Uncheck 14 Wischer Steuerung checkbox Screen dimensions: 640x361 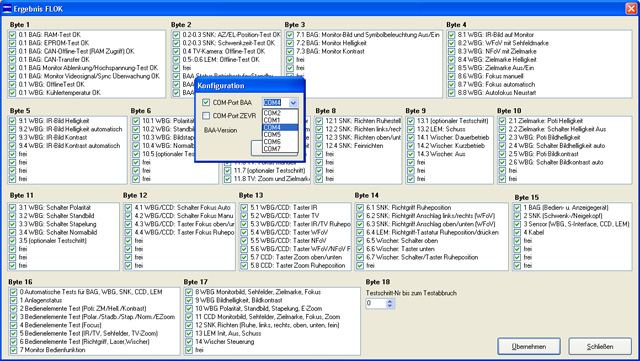189,342
